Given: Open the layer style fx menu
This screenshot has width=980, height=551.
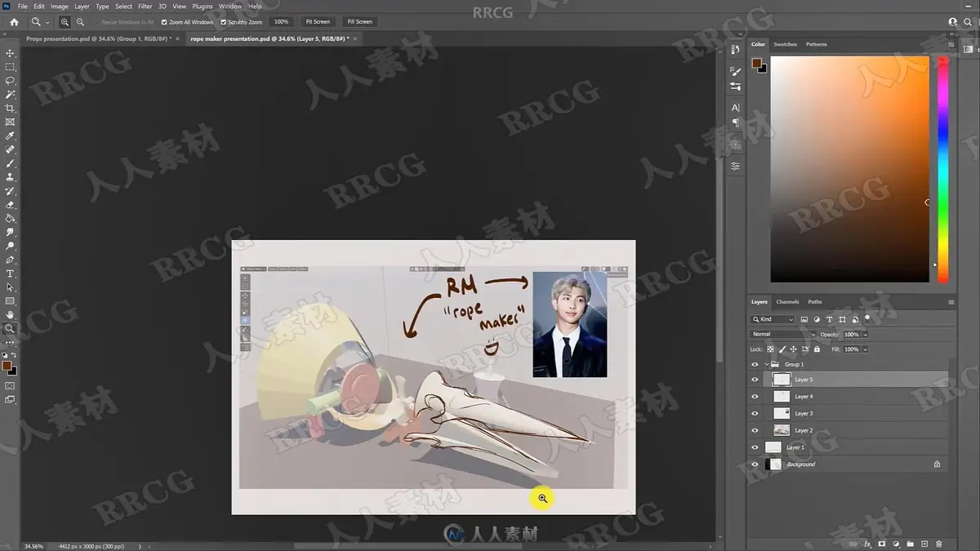Looking at the screenshot, I should (x=867, y=544).
